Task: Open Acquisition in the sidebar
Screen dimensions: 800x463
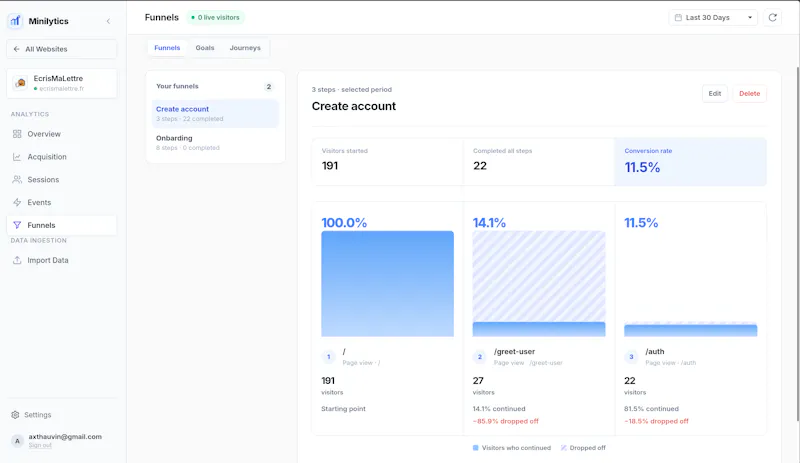Action: (x=62, y=157)
